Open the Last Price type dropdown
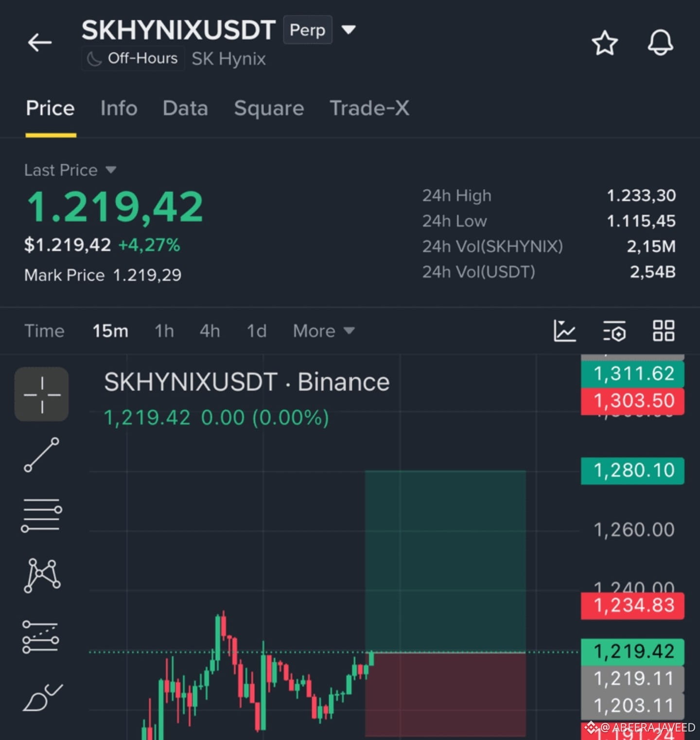 [x=111, y=170]
